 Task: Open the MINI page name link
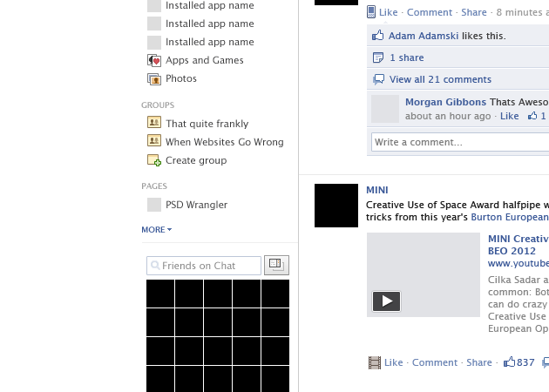point(377,190)
